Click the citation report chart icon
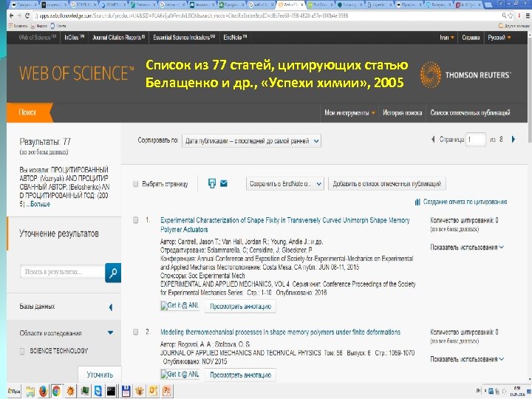This screenshot has width=532, height=399. pos(417,202)
